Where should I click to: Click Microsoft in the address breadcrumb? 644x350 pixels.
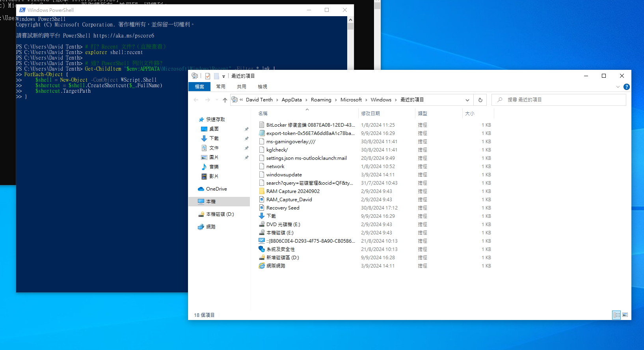pyautogui.click(x=351, y=100)
